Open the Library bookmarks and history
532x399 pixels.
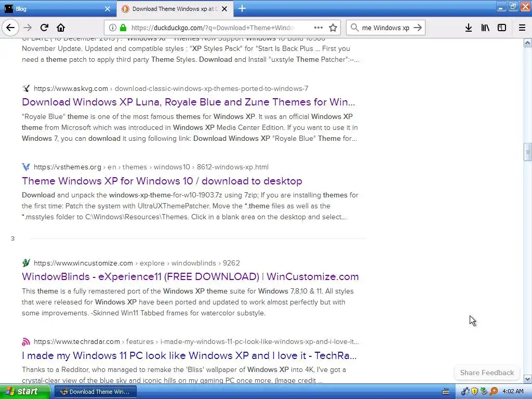pos(486,28)
